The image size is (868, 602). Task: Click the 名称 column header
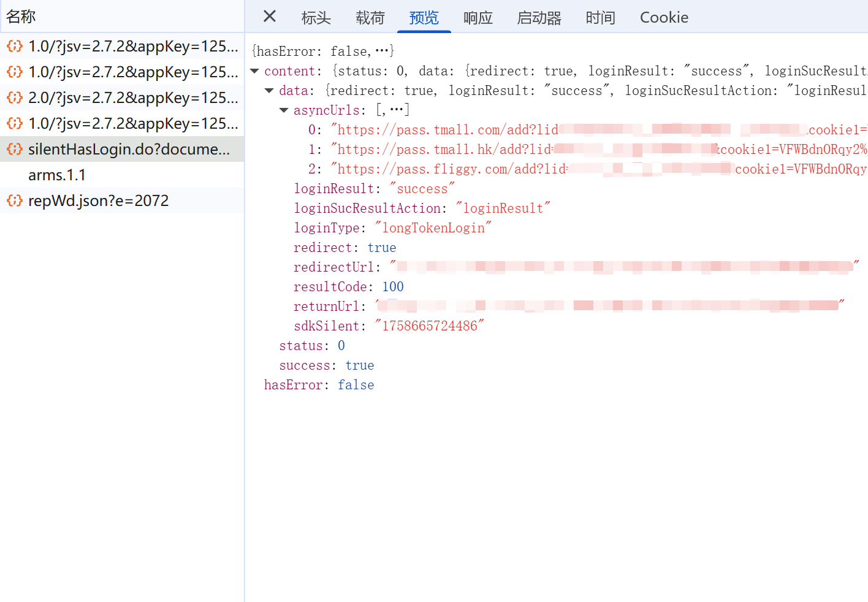coord(21,17)
